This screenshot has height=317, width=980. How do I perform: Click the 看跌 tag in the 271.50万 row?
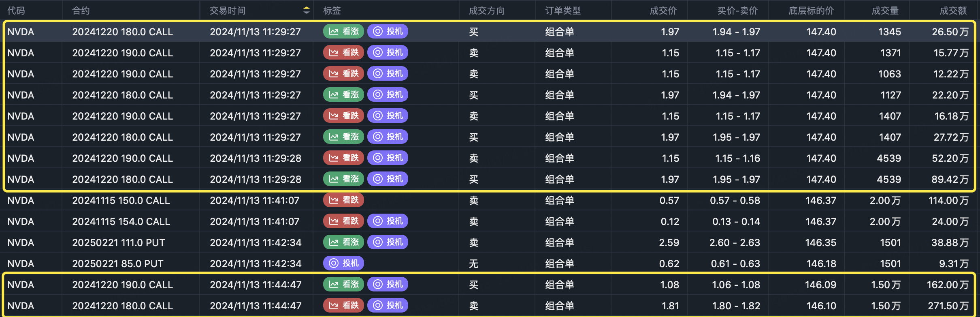coord(343,306)
